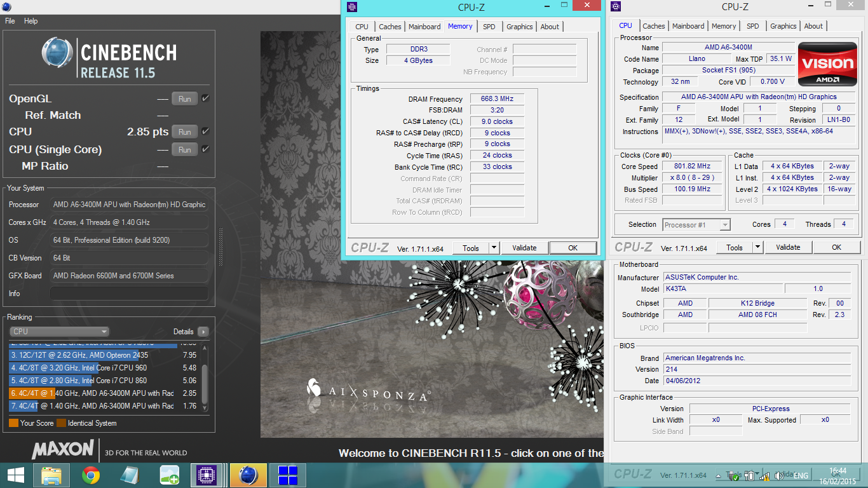868x488 pixels.
Task: Toggle the CPU test checkbox
Action: 205,132
